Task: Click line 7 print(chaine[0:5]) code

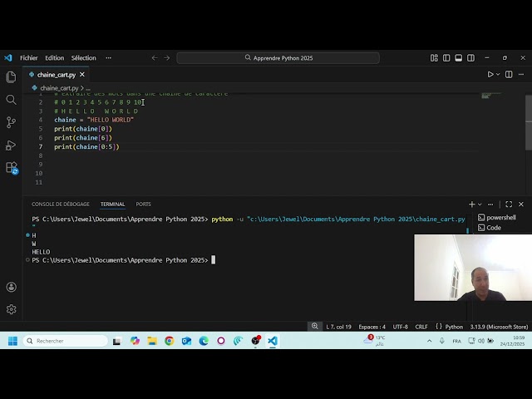Action: [86, 147]
